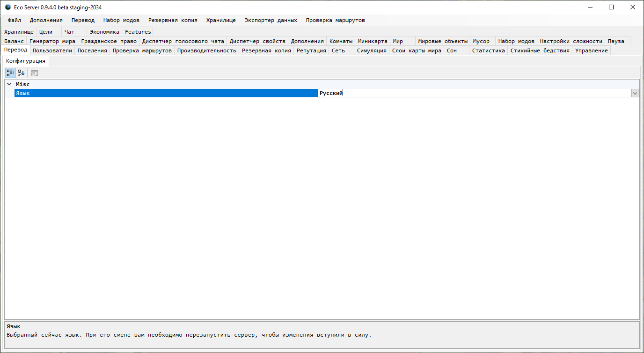Switch to the Сеть tab

pyautogui.click(x=341, y=50)
